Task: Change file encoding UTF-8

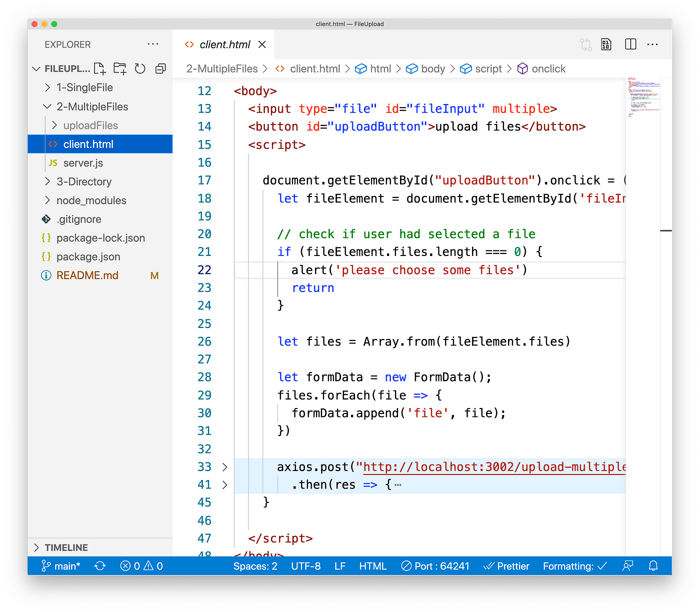Action: tap(306, 566)
